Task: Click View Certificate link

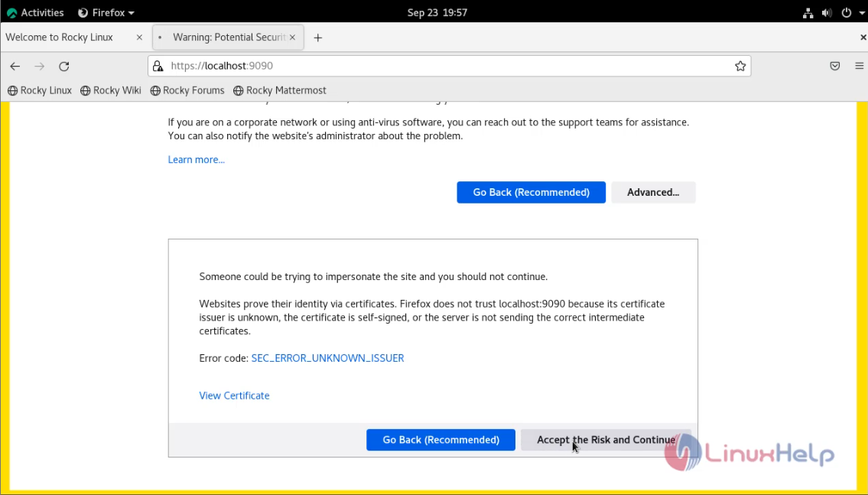Action: pos(234,396)
